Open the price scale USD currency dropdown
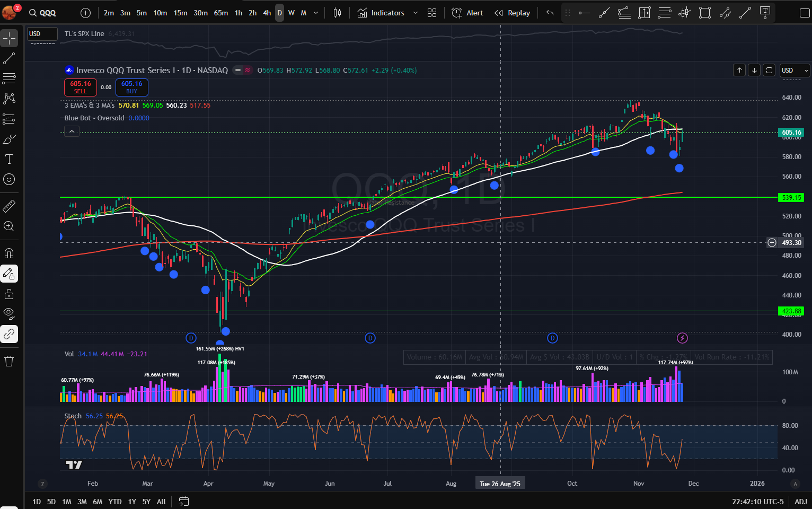 [795, 71]
